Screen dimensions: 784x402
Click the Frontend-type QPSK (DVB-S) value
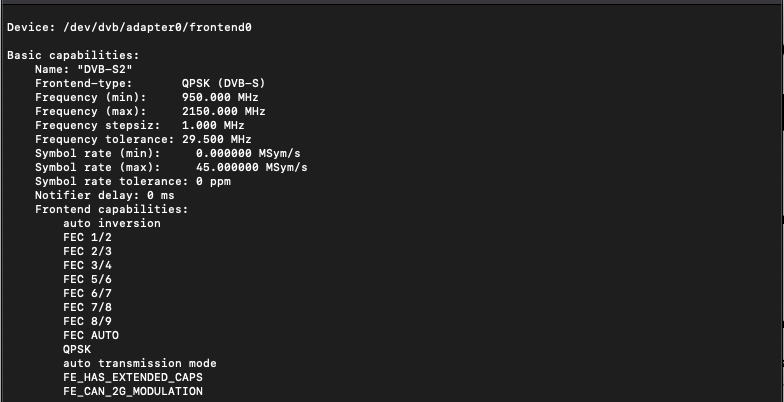[x=223, y=83]
